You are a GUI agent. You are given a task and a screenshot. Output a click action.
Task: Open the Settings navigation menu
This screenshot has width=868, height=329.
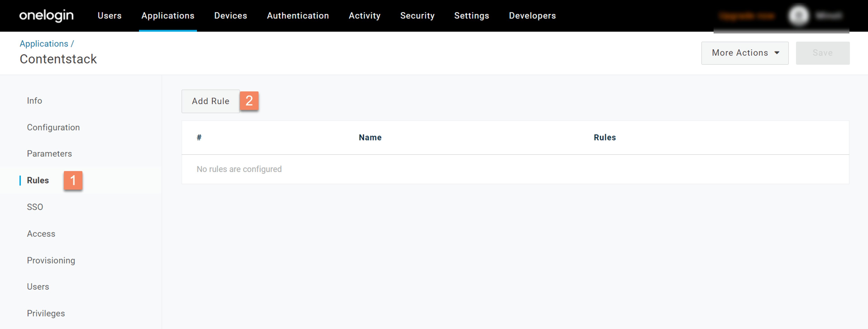471,16
